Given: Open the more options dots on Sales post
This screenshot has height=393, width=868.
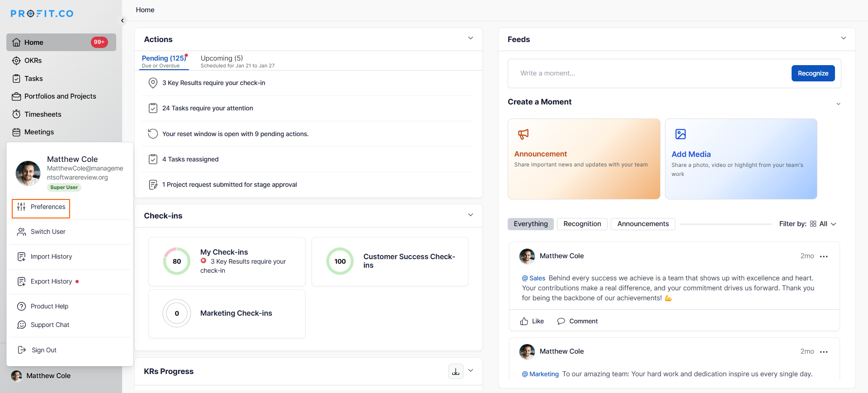Looking at the screenshot, I should point(824,256).
